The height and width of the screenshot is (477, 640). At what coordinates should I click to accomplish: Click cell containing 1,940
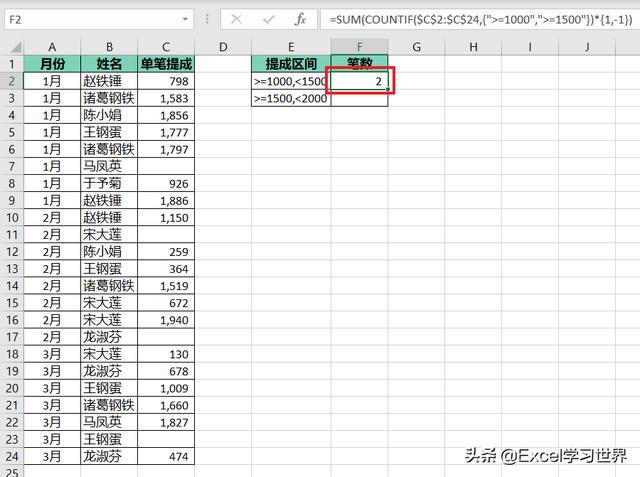tap(166, 320)
